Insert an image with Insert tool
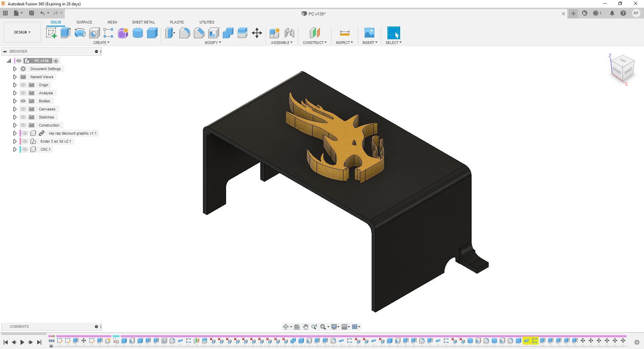 pyautogui.click(x=369, y=33)
